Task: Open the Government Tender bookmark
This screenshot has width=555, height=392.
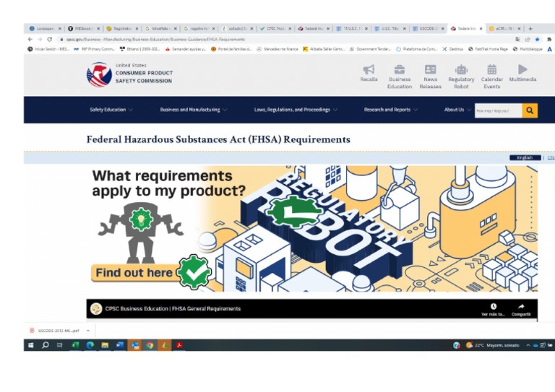Action: [x=370, y=49]
